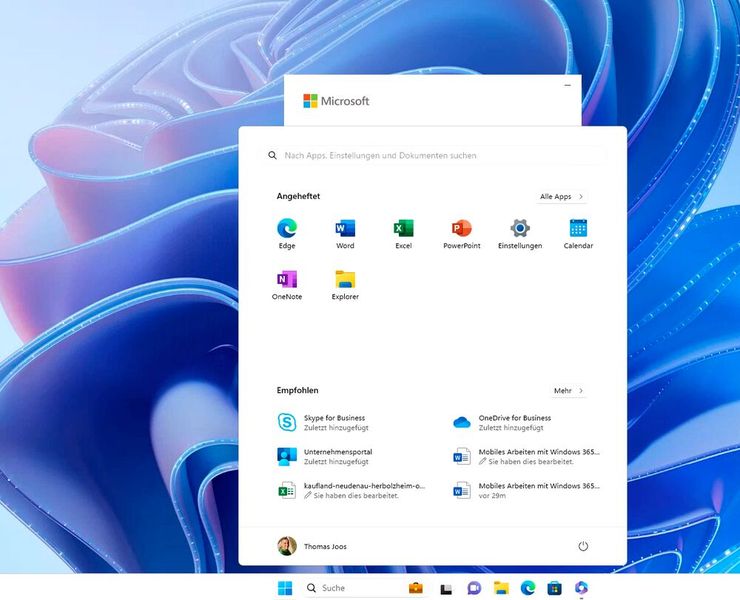Click the Microsoft logo in background window
The width and height of the screenshot is (740, 600).
(x=336, y=101)
